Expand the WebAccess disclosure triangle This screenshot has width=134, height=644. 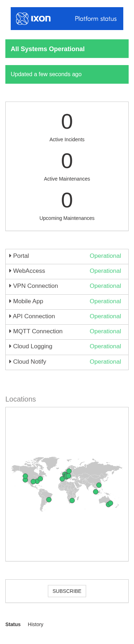pyautogui.click(x=10, y=271)
